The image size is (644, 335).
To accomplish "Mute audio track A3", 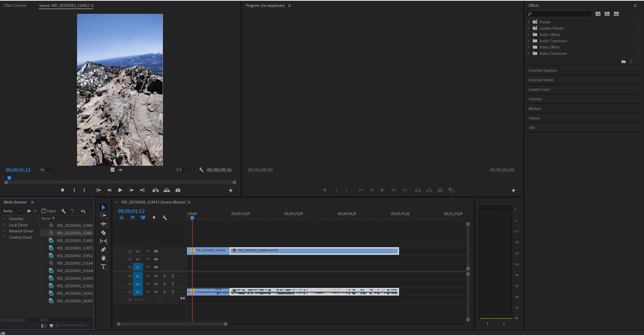I will click(156, 292).
